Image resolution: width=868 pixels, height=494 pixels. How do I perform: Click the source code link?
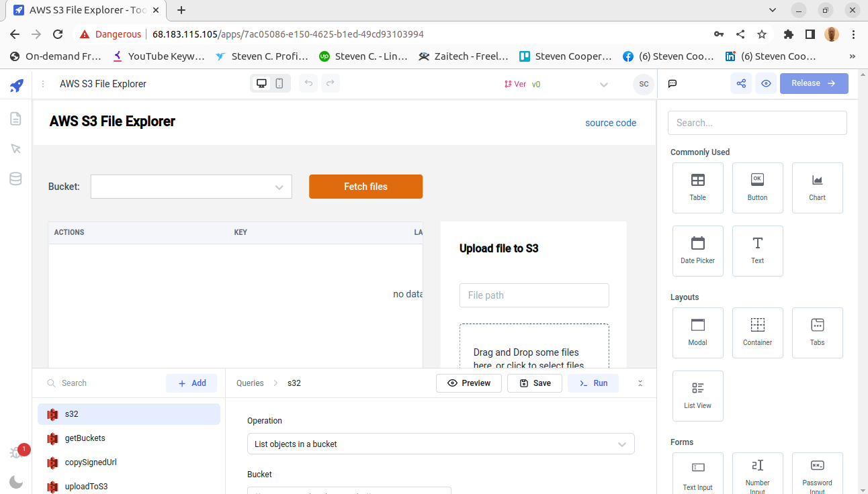(x=611, y=123)
